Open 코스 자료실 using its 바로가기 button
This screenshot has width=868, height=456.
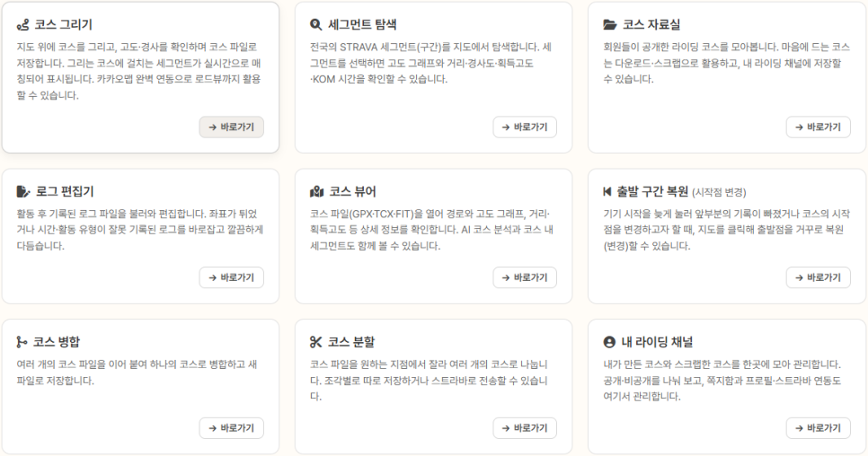[x=819, y=127]
